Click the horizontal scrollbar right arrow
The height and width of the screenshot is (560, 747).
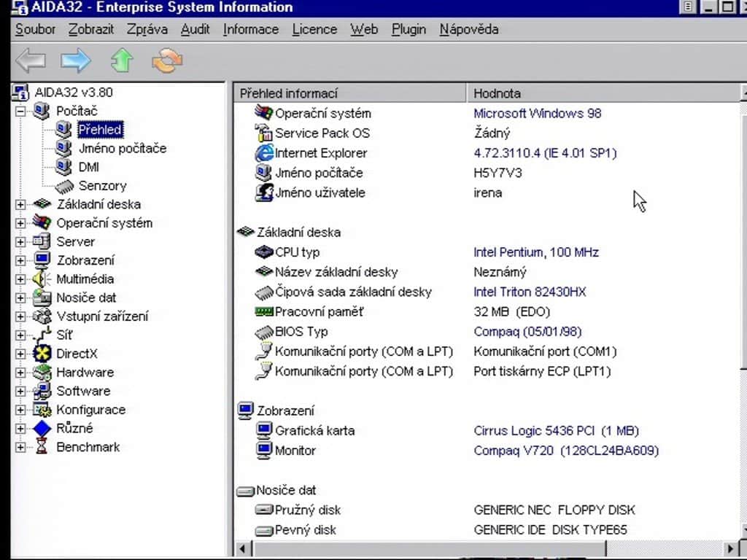[x=730, y=548]
